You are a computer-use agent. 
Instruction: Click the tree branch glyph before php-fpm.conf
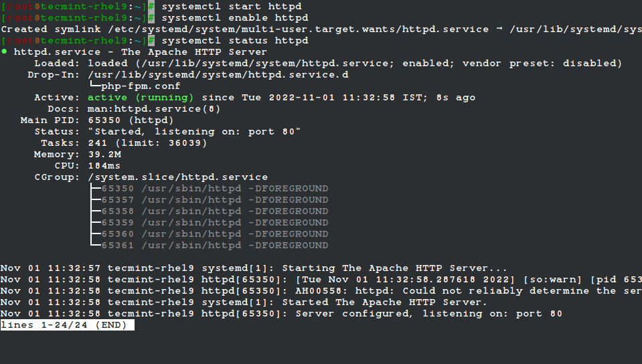click(x=94, y=86)
